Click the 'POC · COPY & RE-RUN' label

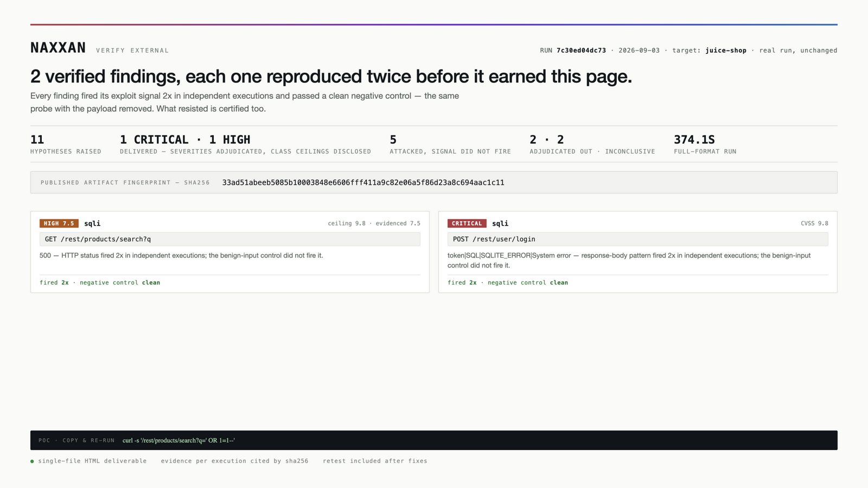click(76, 440)
